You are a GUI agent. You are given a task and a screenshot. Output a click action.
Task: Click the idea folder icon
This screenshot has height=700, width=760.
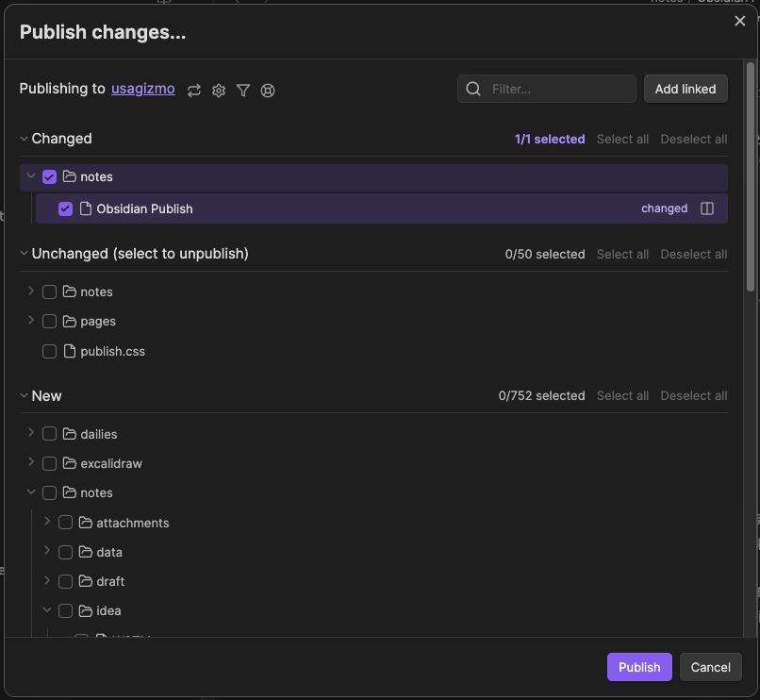pos(85,610)
